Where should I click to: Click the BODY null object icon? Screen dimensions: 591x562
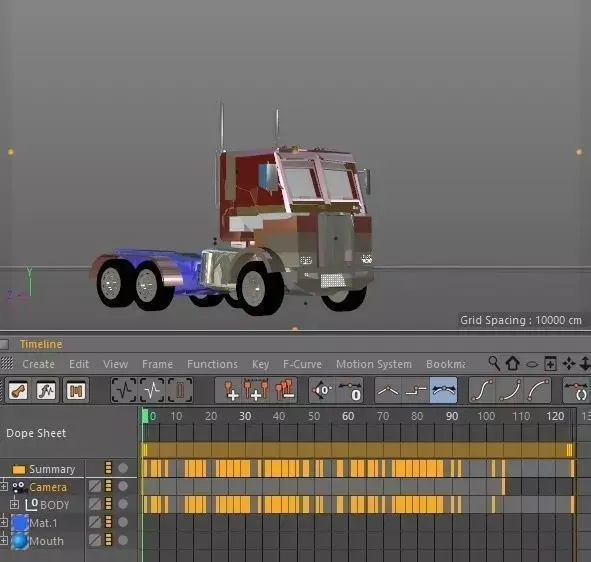point(31,505)
